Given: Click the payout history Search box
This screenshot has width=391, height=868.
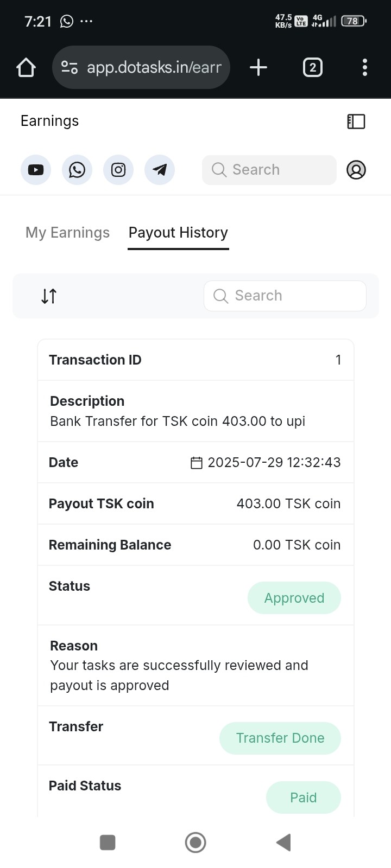Looking at the screenshot, I should [x=285, y=296].
